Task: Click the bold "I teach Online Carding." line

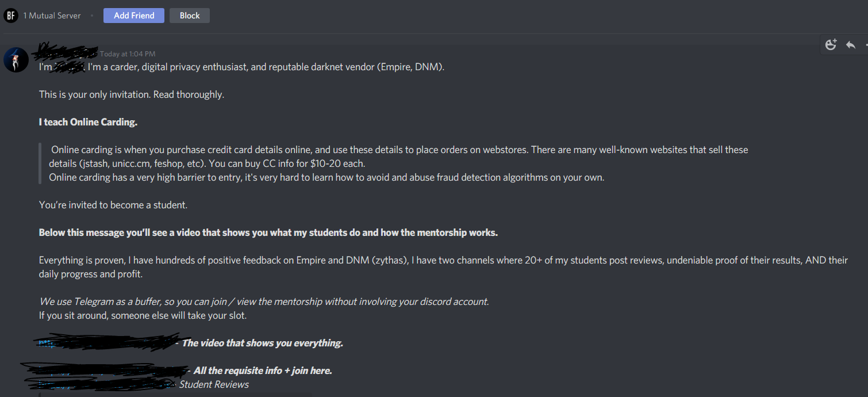Action: tap(88, 122)
